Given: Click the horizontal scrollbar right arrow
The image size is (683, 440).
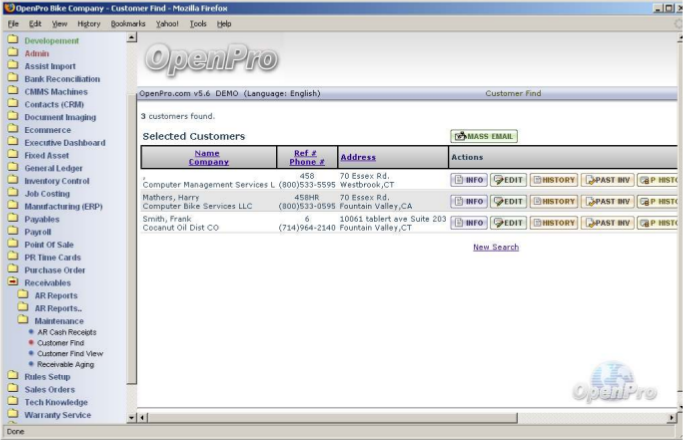Looking at the screenshot, I should click(672, 417).
